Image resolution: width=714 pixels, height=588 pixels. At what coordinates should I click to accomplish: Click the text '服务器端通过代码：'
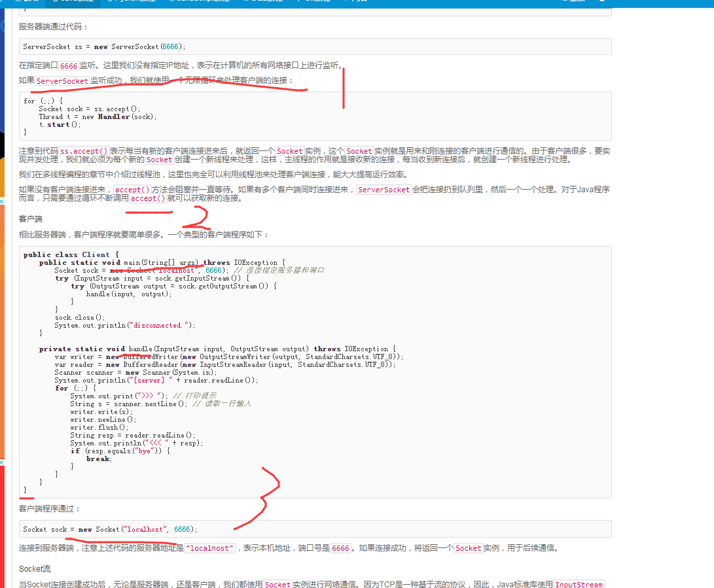click(53, 27)
